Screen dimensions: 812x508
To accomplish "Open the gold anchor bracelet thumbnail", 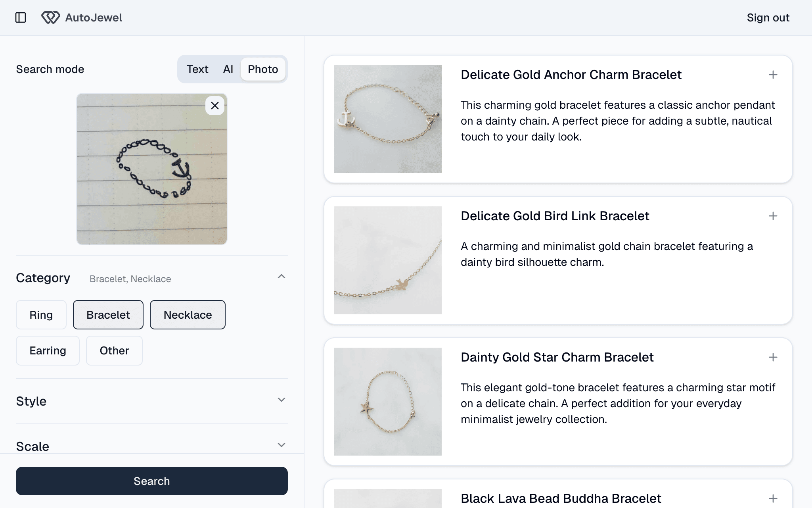I will coord(388,119).
